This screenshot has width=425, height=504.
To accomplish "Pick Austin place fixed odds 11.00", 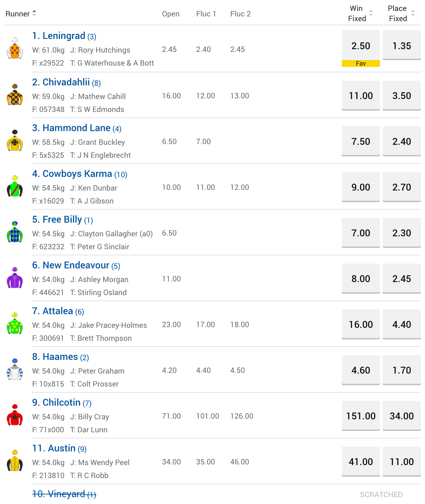I will point(401,462).
